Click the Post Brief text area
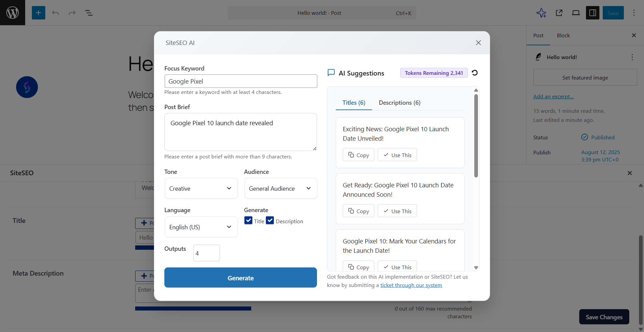This screenshot has width=644, height=332. pos(240,132)
